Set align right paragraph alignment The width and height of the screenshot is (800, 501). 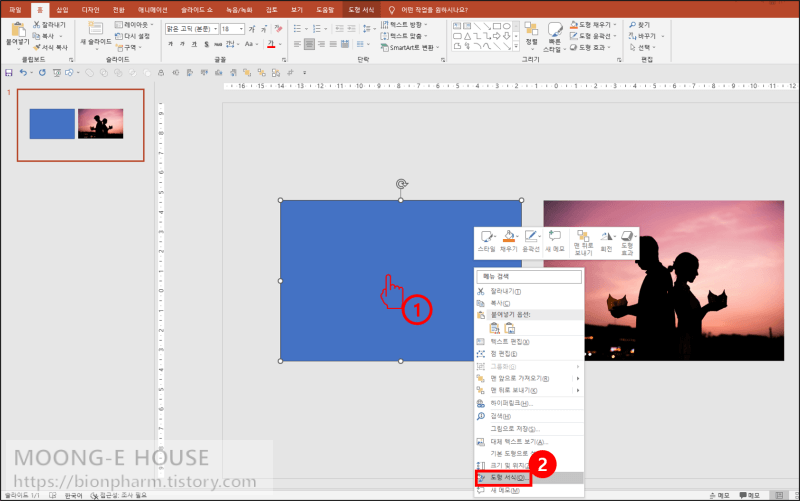tap(321, 44)
